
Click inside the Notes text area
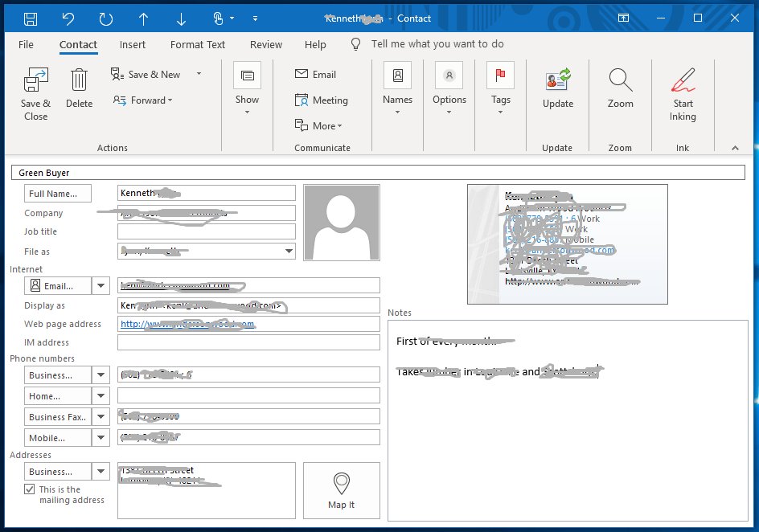pos(568,421)
